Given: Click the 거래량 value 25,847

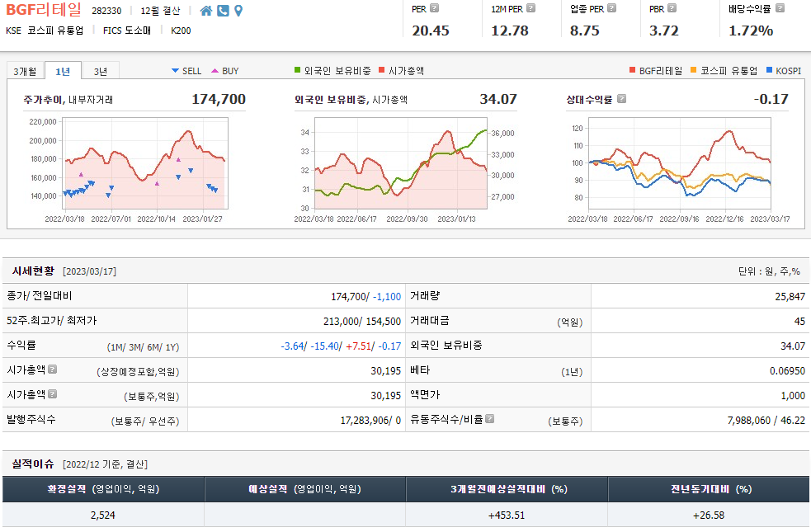Looking at the screenshot, I should point(790,297).
